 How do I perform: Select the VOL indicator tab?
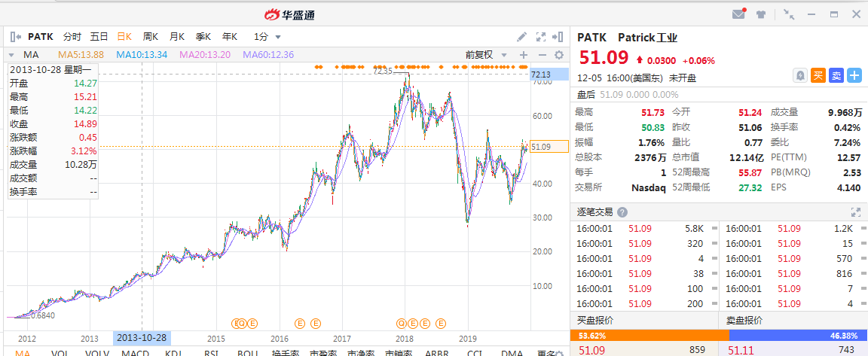click(x=60, y=353)
